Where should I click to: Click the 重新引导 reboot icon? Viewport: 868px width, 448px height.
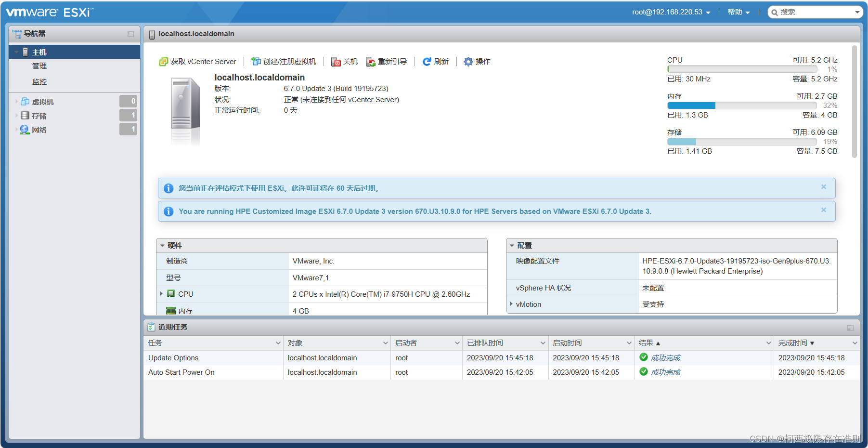point(370,61)
